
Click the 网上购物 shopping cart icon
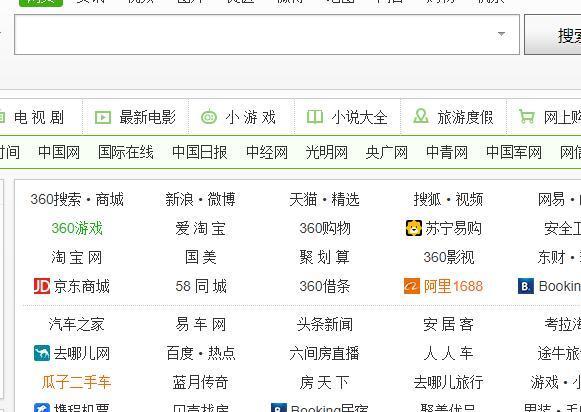(527, 117)
